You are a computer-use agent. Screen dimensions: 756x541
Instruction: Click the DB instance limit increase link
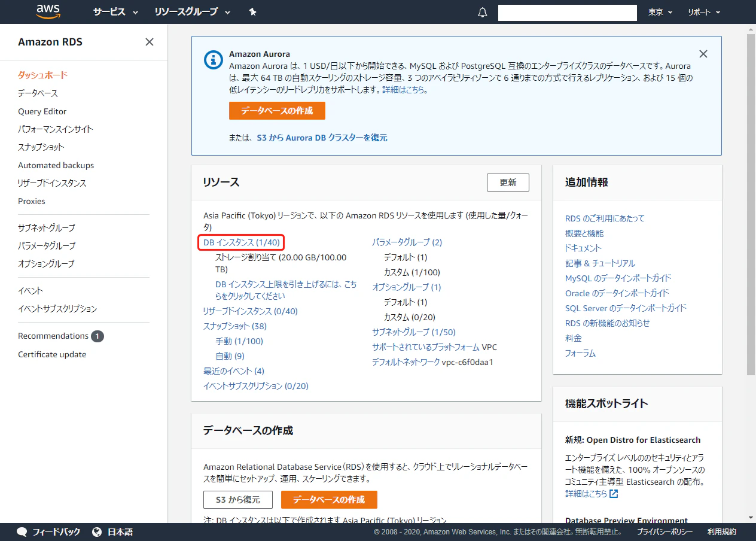point(286,290)
